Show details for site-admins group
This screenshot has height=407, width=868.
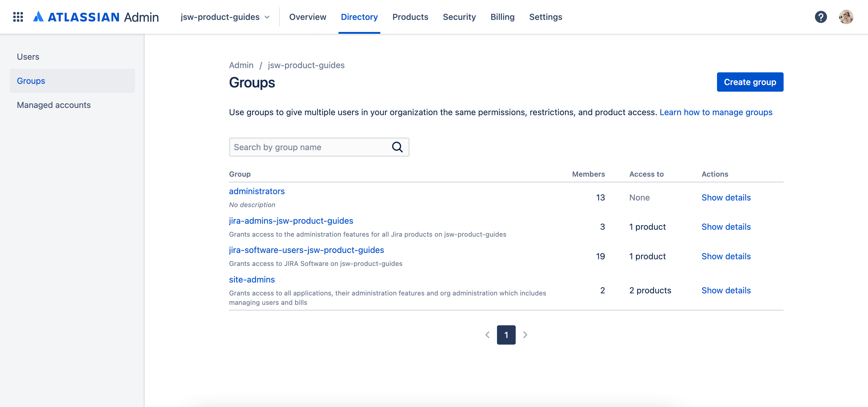tap(726, 290)
